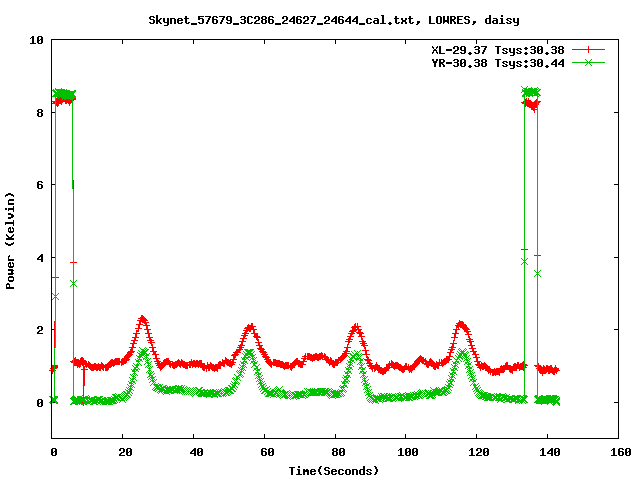Image resolution: width=640 pixels, height=480 pixels.
Task: Click x-axis tick label 60
Action: (267, 452)
